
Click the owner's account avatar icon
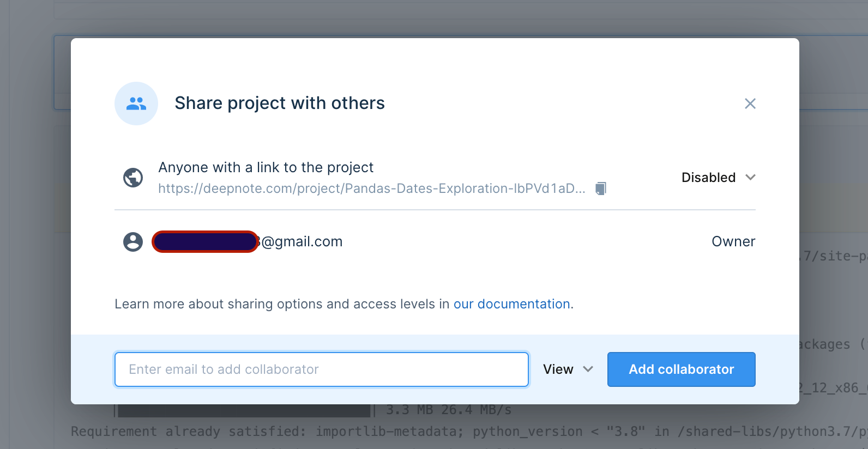click(x=133, y=242)
